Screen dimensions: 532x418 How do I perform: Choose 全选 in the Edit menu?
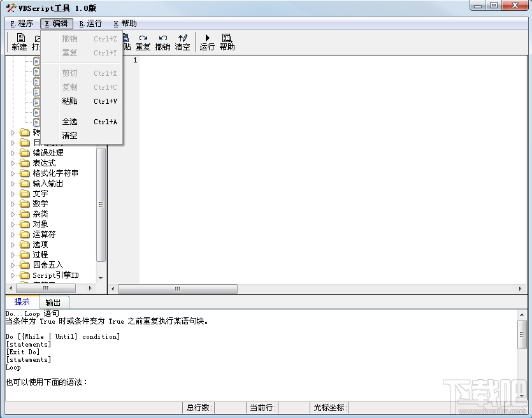70,121
